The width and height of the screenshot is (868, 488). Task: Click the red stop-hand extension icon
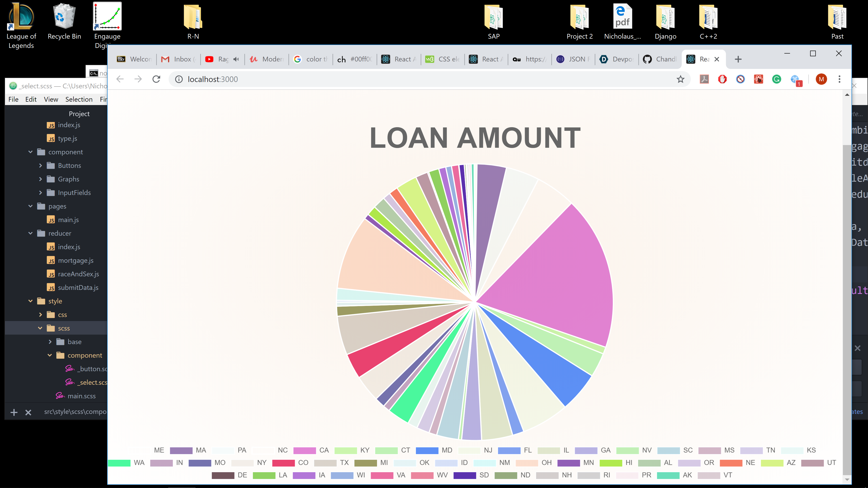click(722, 79)
